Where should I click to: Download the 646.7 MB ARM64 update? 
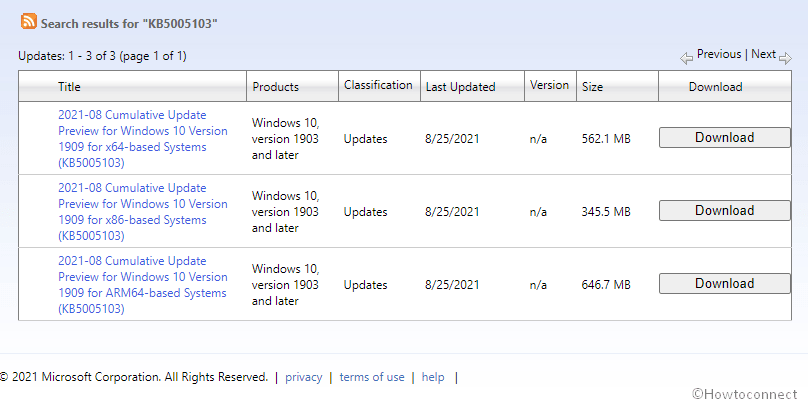[x=724, y=284]
